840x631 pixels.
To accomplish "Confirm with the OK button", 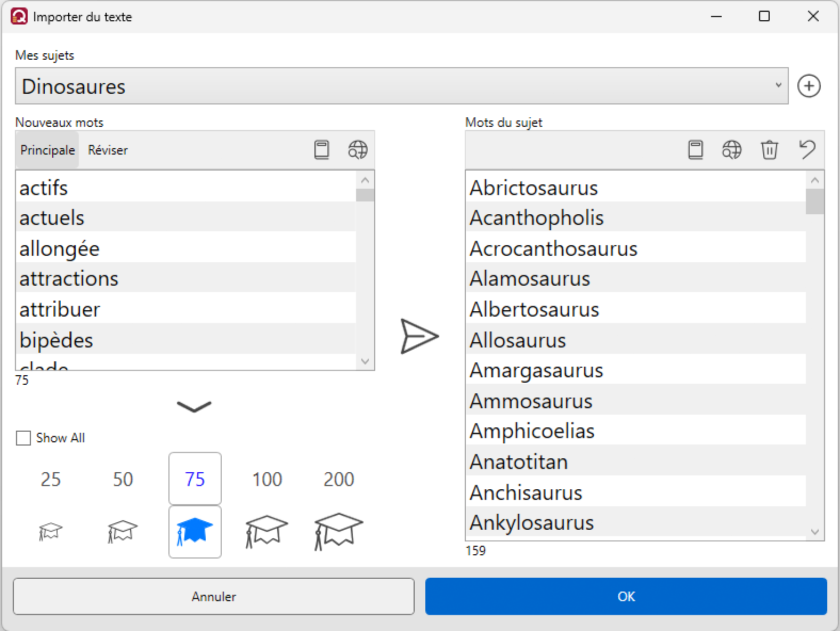I will pyautogui.click(x=626, y=596).
